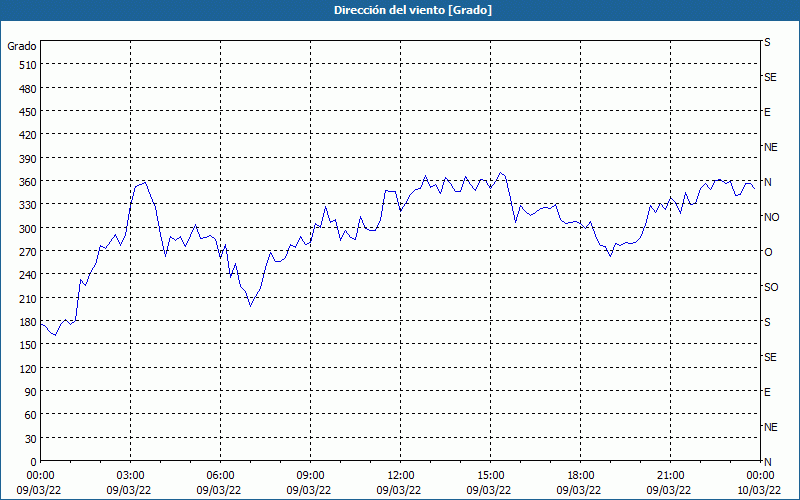
Task: Click the 21:00 time axis label
Action: 670,476
